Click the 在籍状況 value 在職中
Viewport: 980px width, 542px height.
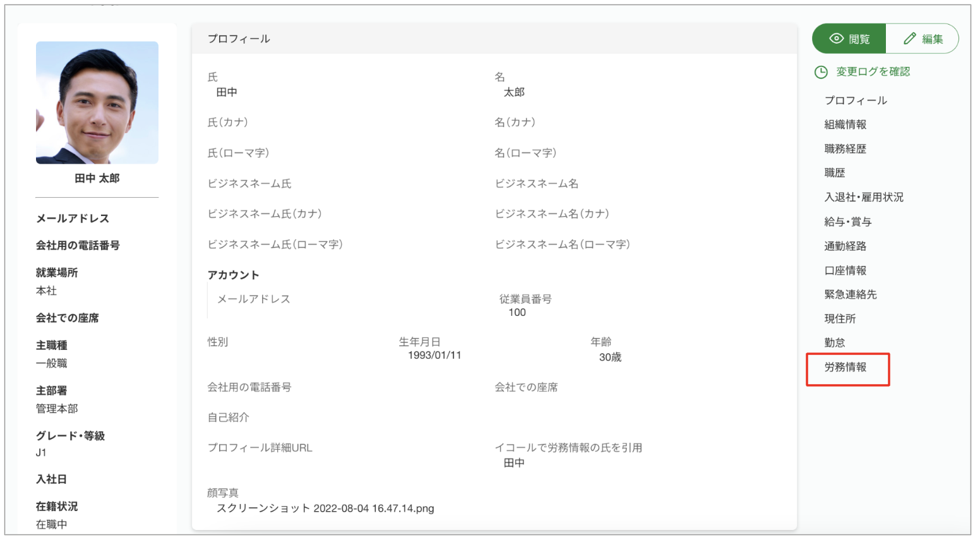[51, 525]
